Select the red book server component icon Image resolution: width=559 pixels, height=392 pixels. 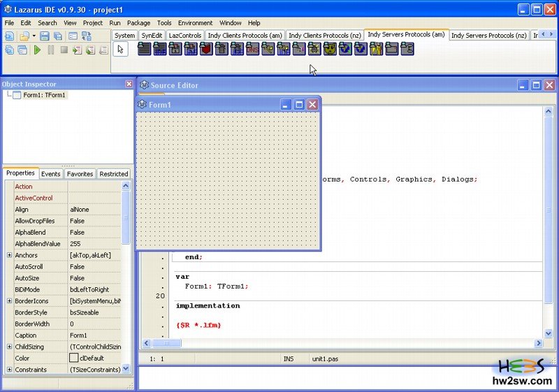pyautogui.click(x=206, y=49)
